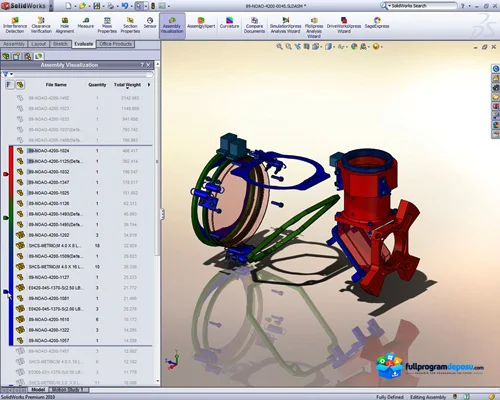Switch to Office Products tab
Screen dimensions: 500x400
click(x=115, y=44)
